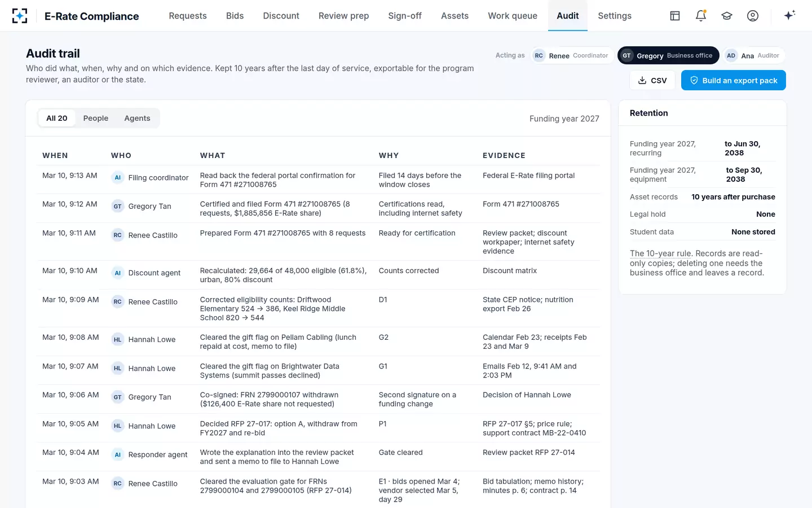The width and height of the screenshot is (812, 508).
Task: Filter the audit trail to People
Action: point(95,118)
